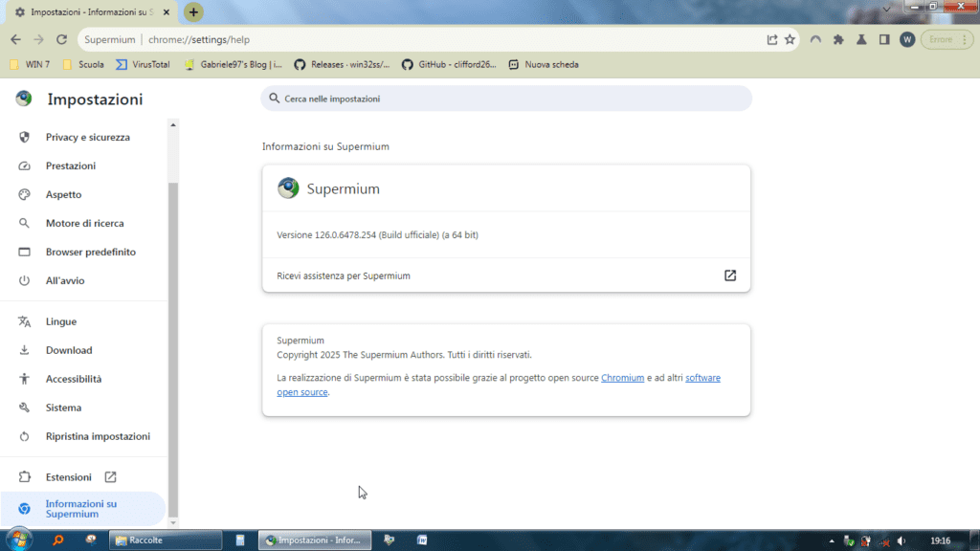Open Motore di ricerca settings
The height and width of the screenshot is (551, 980).
[84, 223]
